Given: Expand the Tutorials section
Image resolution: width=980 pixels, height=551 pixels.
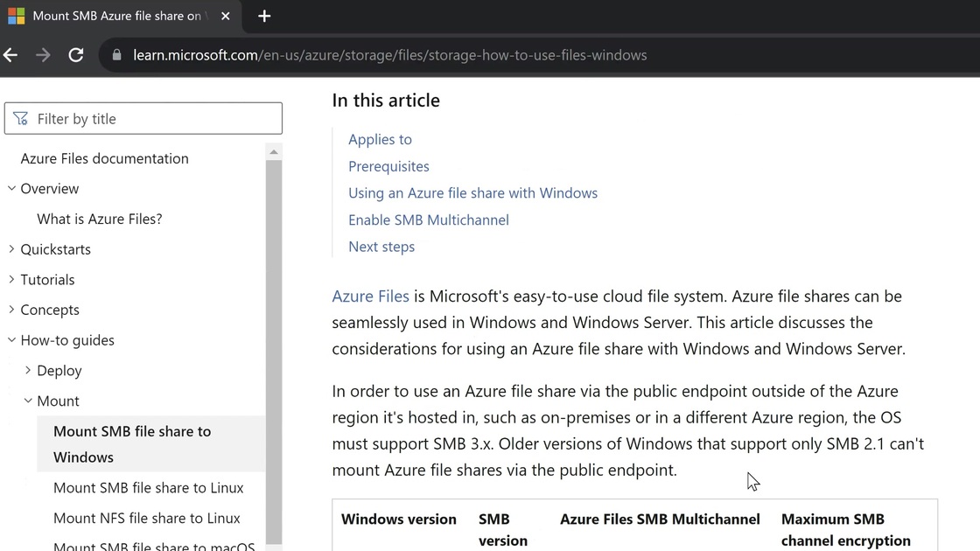Looking at the screenshot, I should click(x=12, y=279).
